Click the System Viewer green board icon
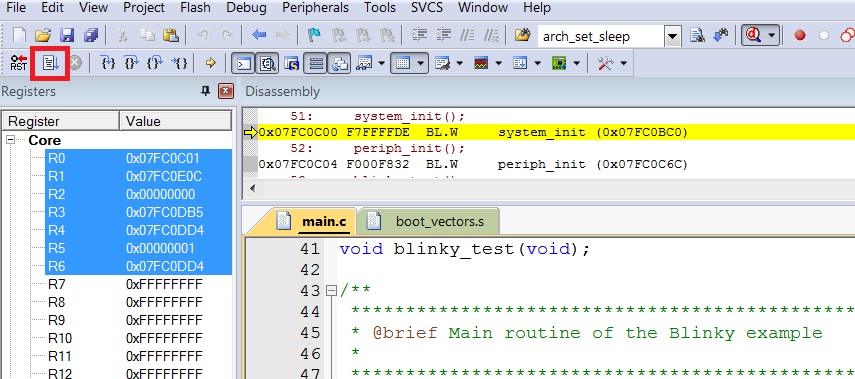Viewport: 855px width, 379px height. coord(559,64)
